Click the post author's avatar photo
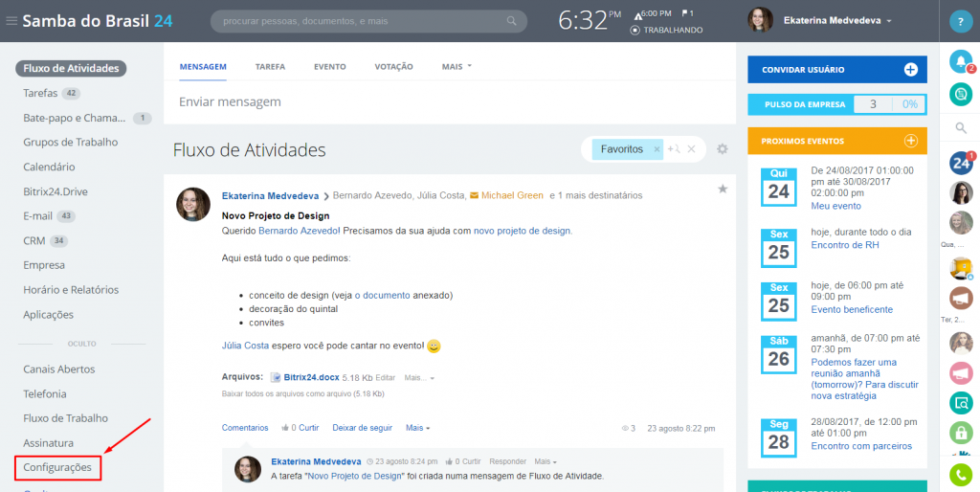980x492 pixels. 193,204
